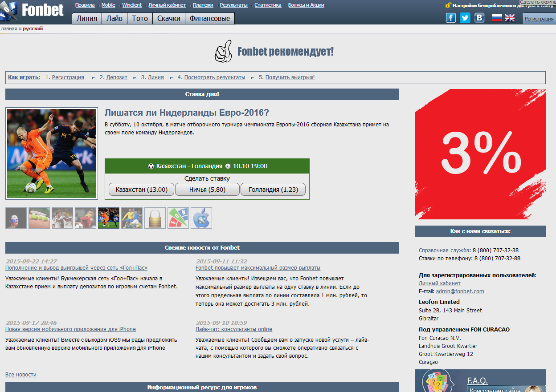The height and width of the screenshot is (392, 556).
Task: Open Fonbet's Facebook page icon
Action: point(451,18)
